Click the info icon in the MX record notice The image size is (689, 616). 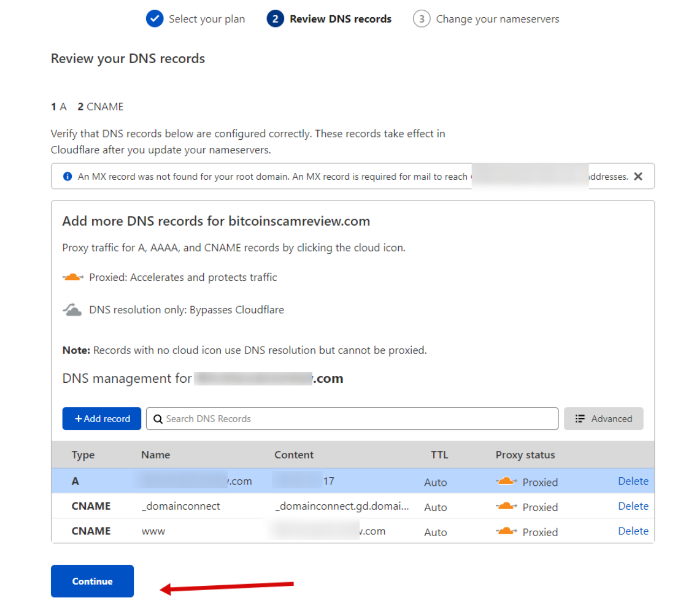pyautogui.click(x=67, y=177)
